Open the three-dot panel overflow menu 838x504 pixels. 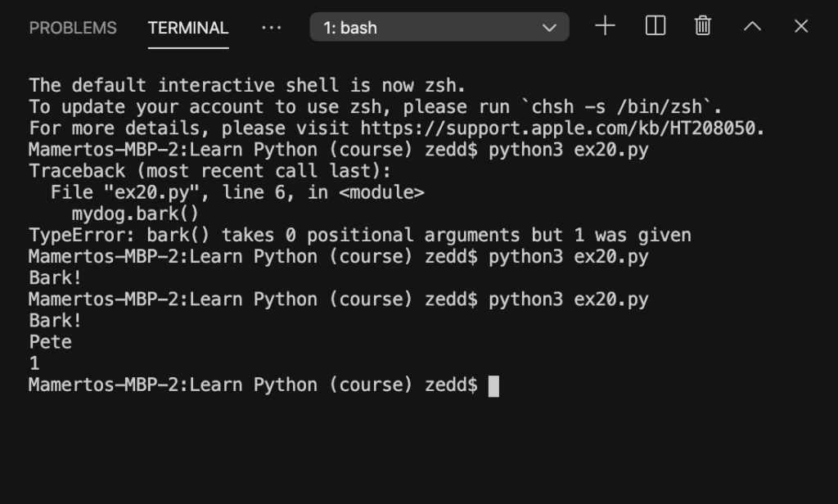coord(272,27)
